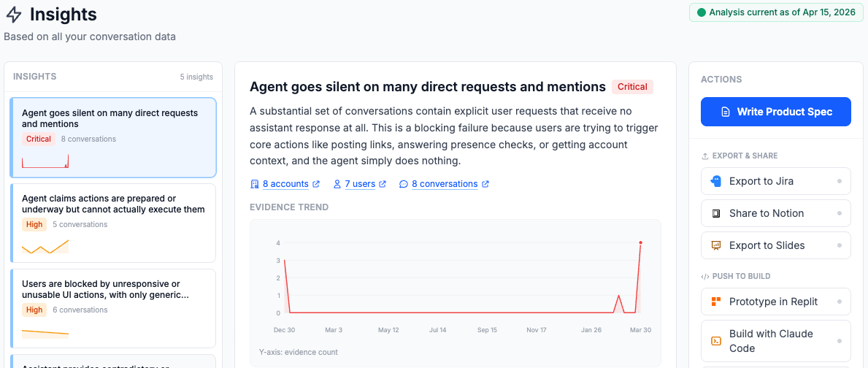Screen dimensions: 868x368
Task: Click the 'Mar 3' axis label
Action: tap(333, 330)
